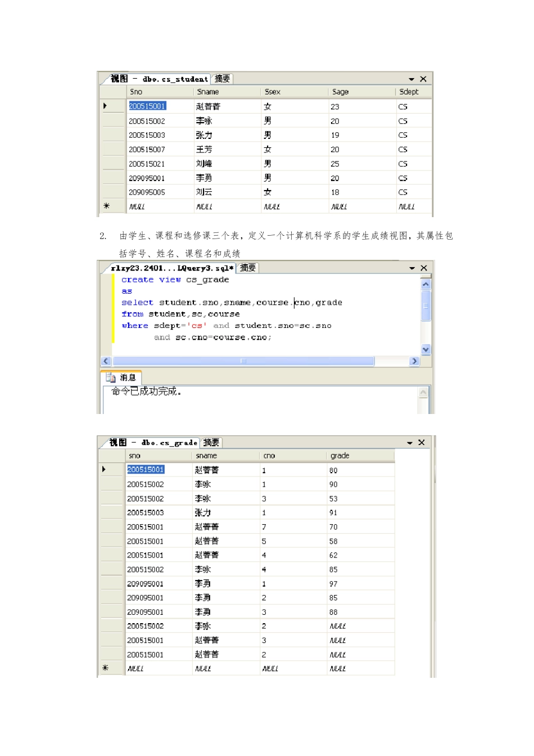The height and width of the screenshot is (756, 534).
Task: Click Sdept column header in cs_student
Action: click(414, 92)
